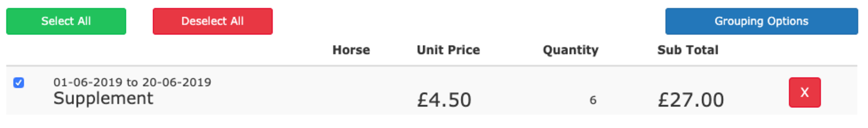Viewport: 868px width, 128px height.
Task: Tick every item using Select All
Action: tap(66, 21)
